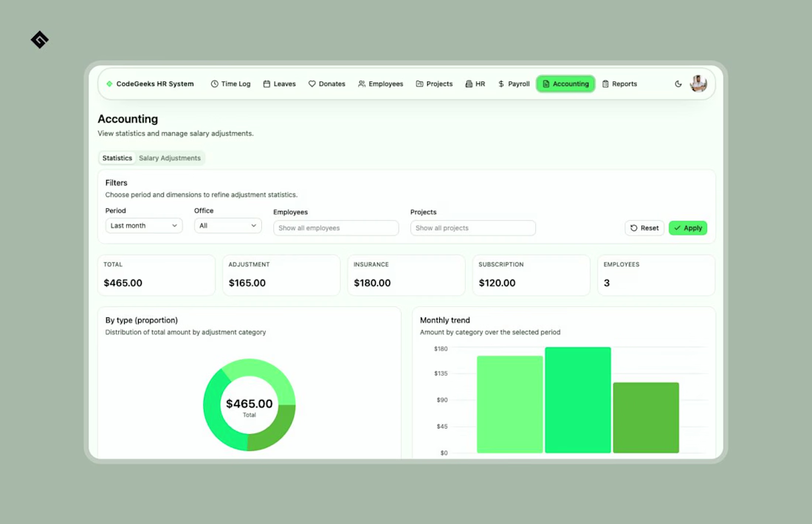
Task: Click the document icon in Accounting tab
Action: [x=546, y=84]
